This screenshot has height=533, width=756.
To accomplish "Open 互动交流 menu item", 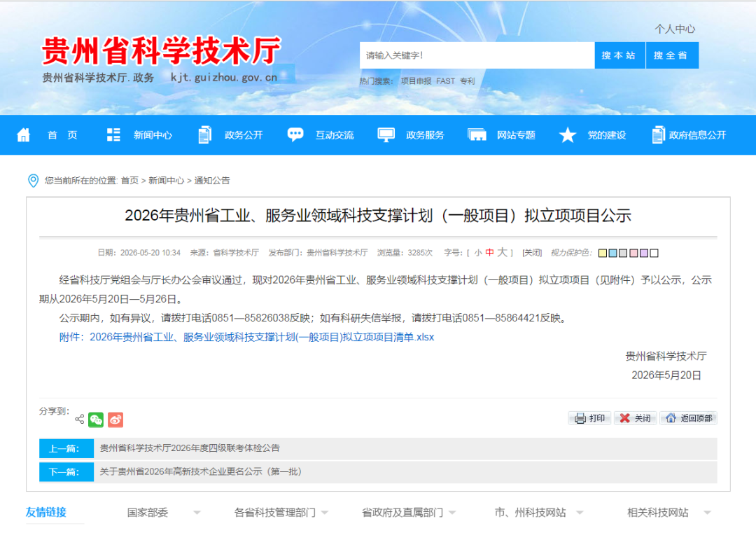I will [x=335, y=135].
